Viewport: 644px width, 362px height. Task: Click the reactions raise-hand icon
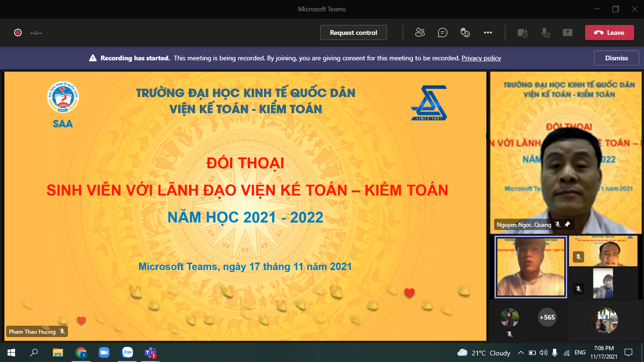(465, 33)
